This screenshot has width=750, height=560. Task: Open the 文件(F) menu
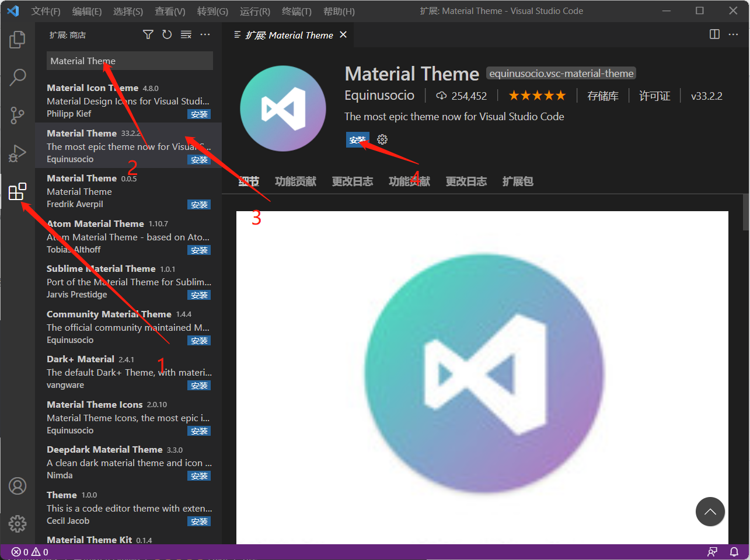click(46, 11)
